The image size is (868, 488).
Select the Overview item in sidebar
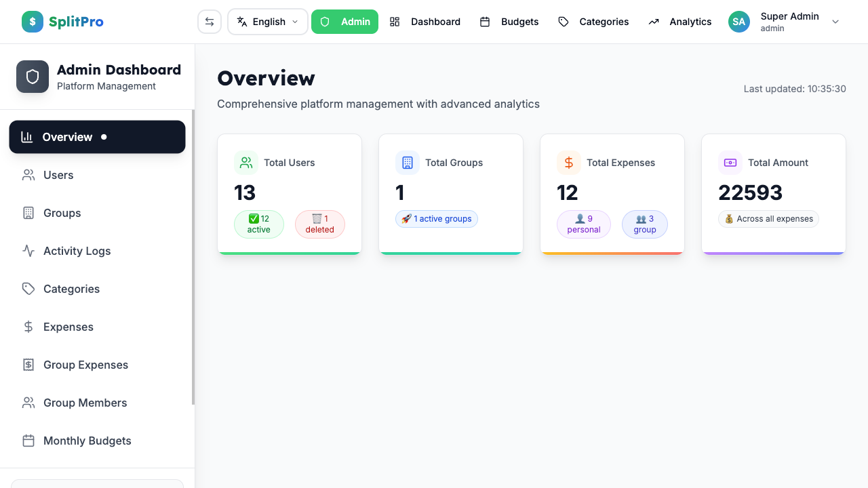click(x=67, y=137)
